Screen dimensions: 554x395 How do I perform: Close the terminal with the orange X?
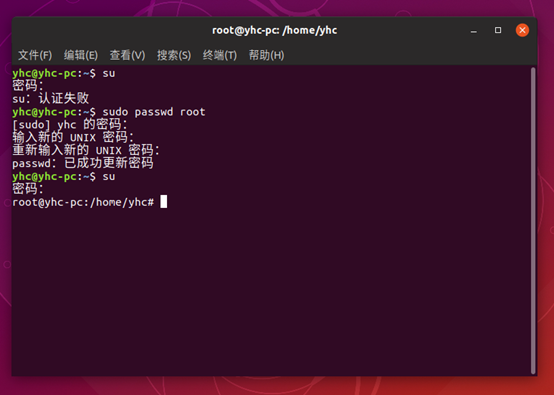click(x=522, y=30)
